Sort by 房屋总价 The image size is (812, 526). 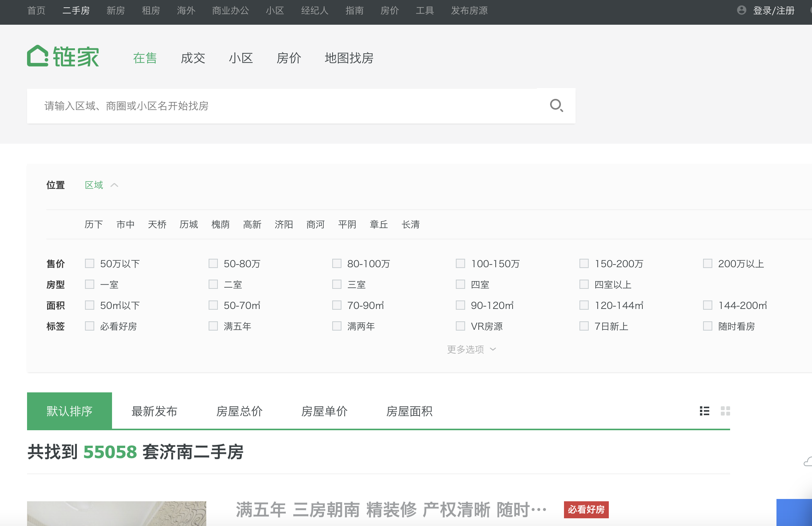pyautogui.click(x=240, y=411)
